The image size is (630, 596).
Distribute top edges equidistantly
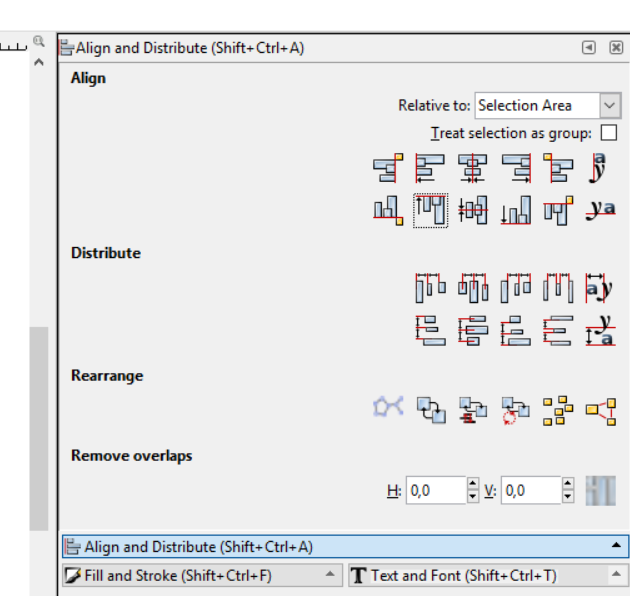point(430,330)
